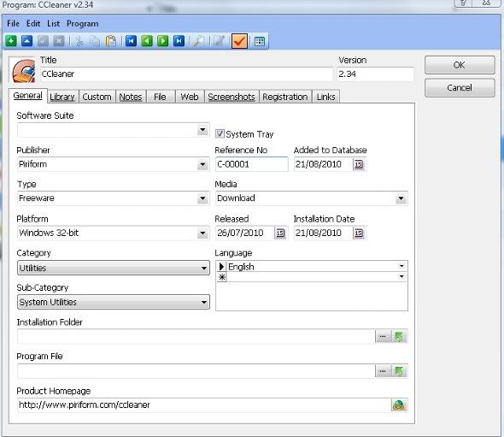
Task: Browse for Installation Folder with ellipsis button
Action: coord(383,337)
